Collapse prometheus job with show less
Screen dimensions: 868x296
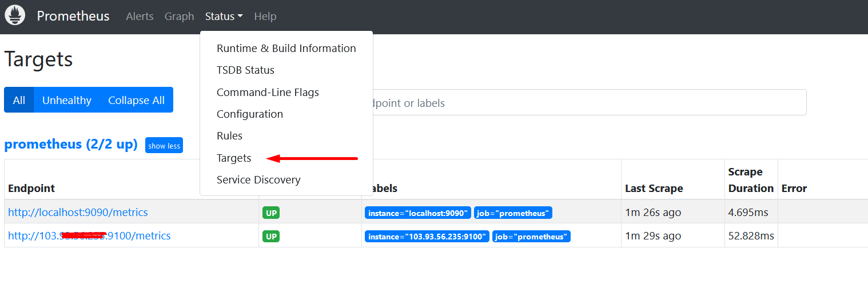[x=164, y=146]
